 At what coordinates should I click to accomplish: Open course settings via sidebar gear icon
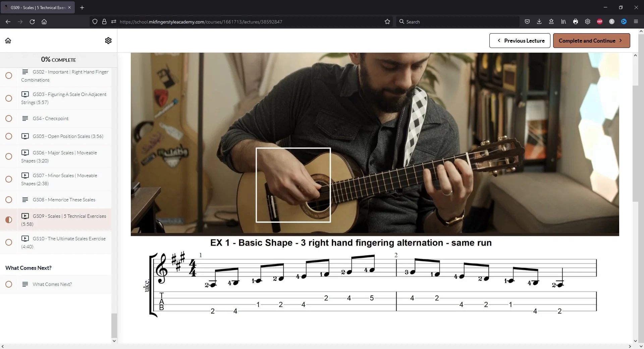click(x=108, y=40)
